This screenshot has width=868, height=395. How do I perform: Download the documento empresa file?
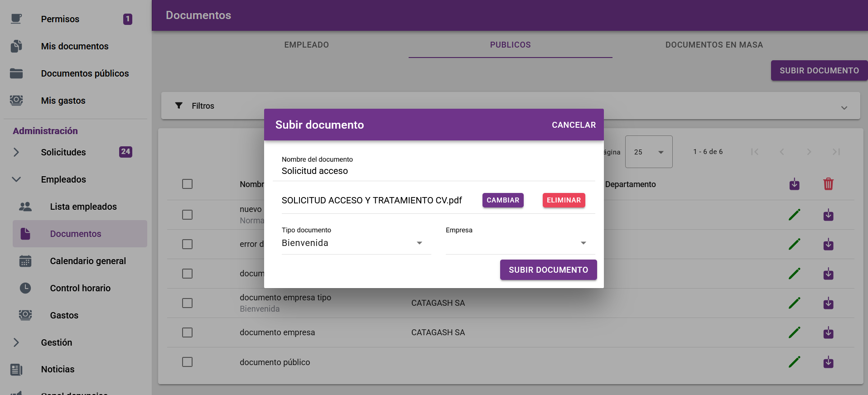828,333
